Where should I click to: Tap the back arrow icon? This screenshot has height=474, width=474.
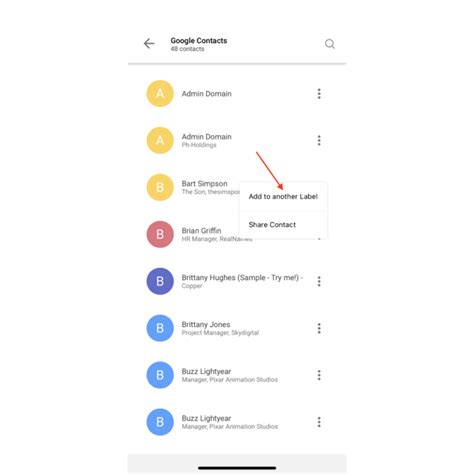pyautogui.click(x=149, y=44)
